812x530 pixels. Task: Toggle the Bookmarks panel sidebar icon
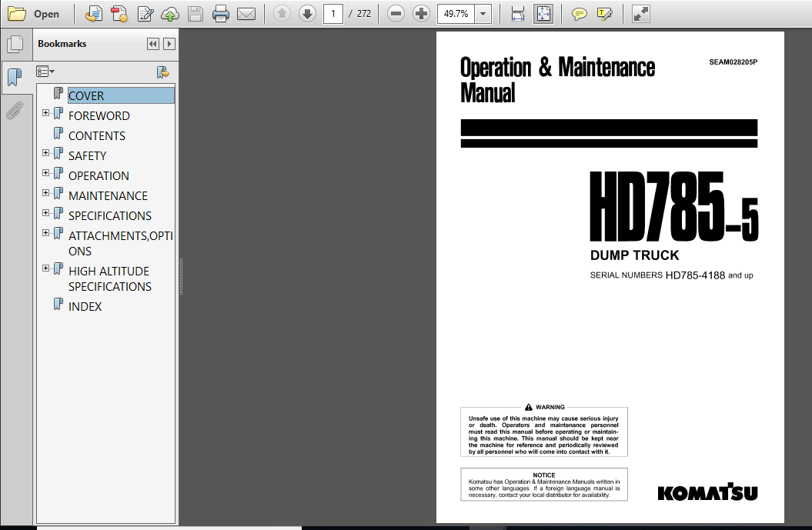(15, 78)
